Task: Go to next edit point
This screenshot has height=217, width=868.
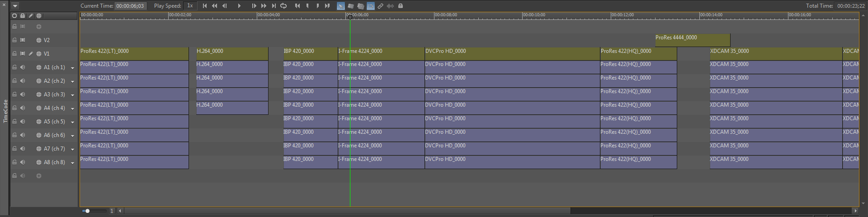Action: (327, 6)
